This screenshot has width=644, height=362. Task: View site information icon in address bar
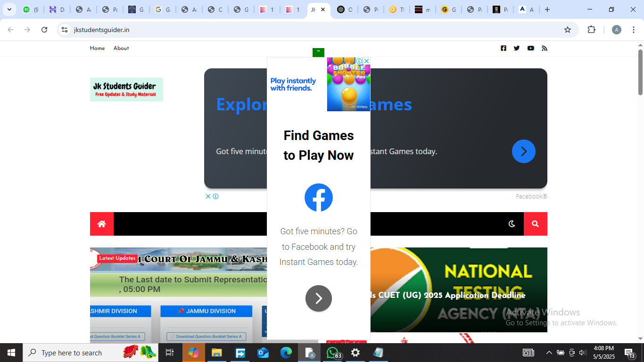pyautogui.click(x=65, y=30)
